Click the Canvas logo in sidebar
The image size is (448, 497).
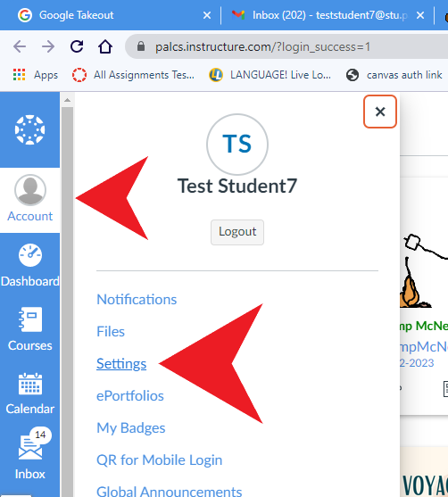pos(29,130)
